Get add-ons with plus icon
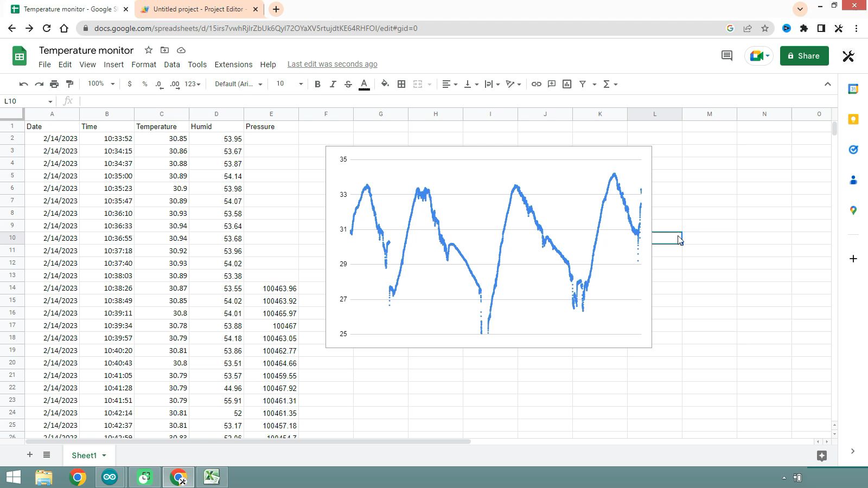This screenshot has width=868, height=488. pyautogui.click(x=853, y=259)
